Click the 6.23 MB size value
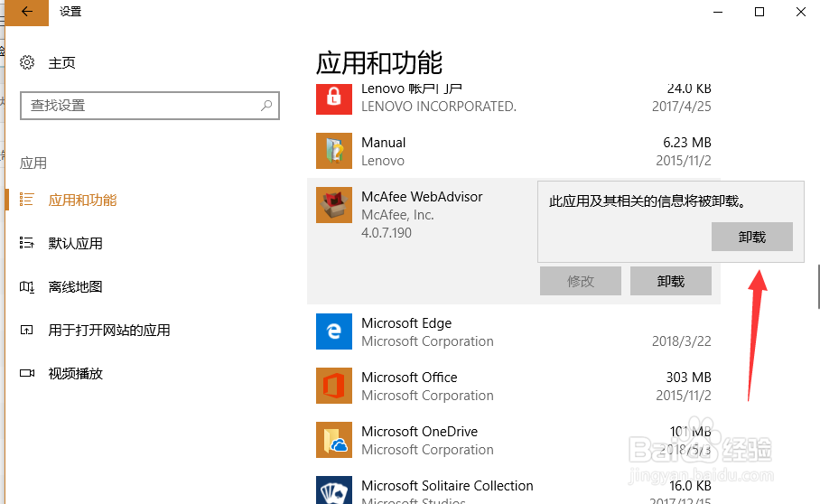 [x=687, y=143]
